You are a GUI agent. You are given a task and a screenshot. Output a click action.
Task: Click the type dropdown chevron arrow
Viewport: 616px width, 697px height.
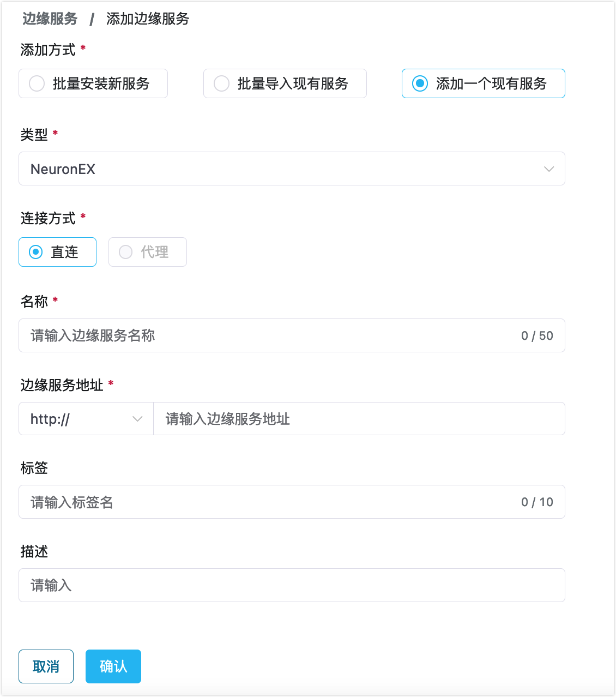click(x=549, y=169)
